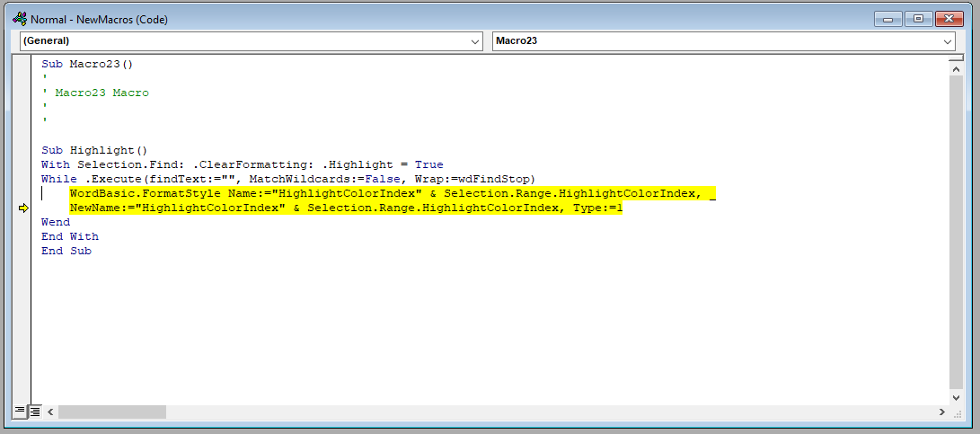Click '.Highlight = True' text

click(x=384, y=165)
